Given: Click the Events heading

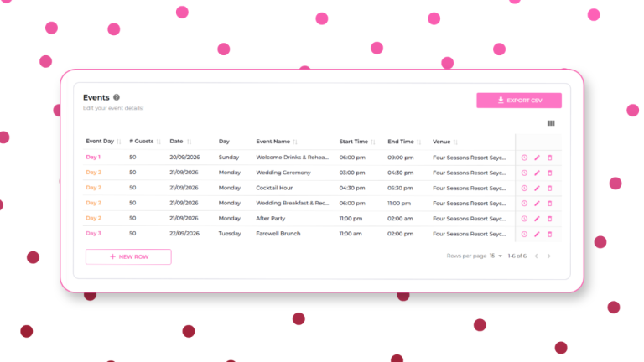Looking at the screenshot, I should [x=96, y=97].
